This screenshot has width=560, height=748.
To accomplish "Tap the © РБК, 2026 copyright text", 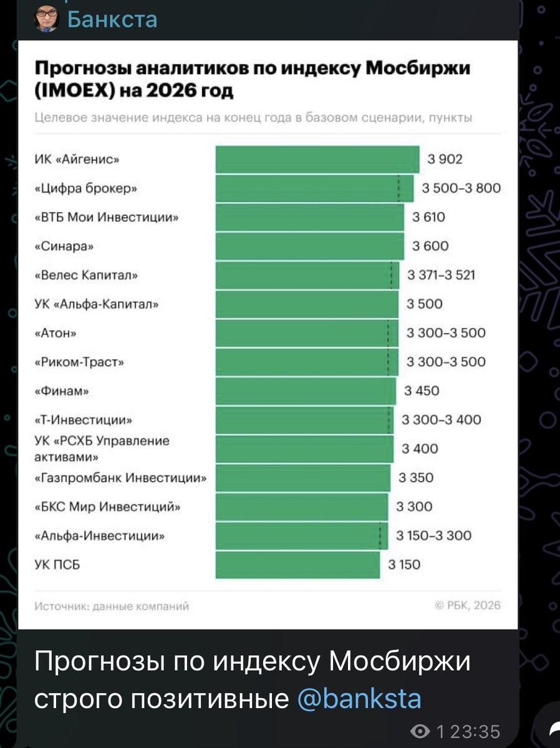I will pos(468,605).
